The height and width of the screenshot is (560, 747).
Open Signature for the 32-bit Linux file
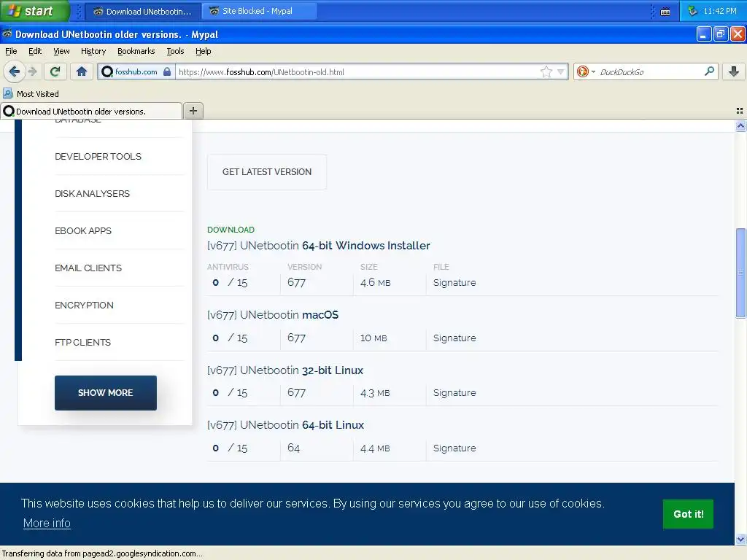[454, 392]
